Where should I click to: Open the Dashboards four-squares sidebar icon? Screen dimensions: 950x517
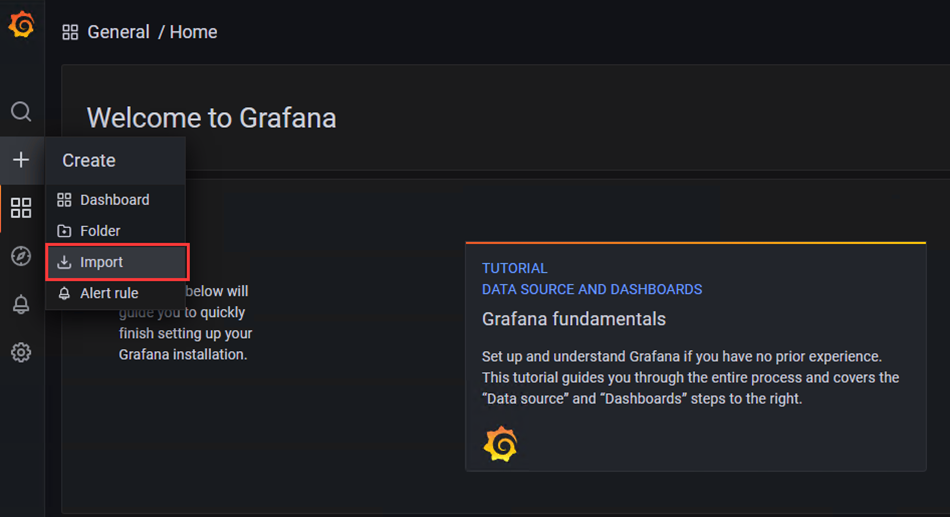21,208
